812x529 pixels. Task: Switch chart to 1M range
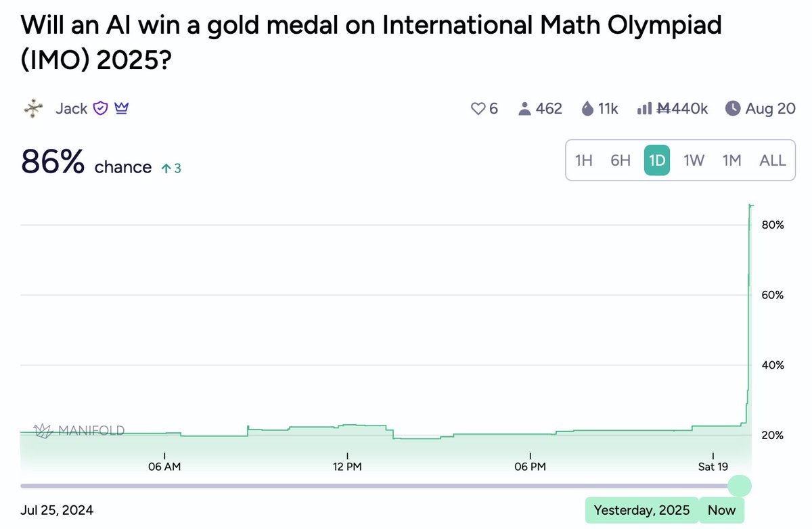point(731,160)
